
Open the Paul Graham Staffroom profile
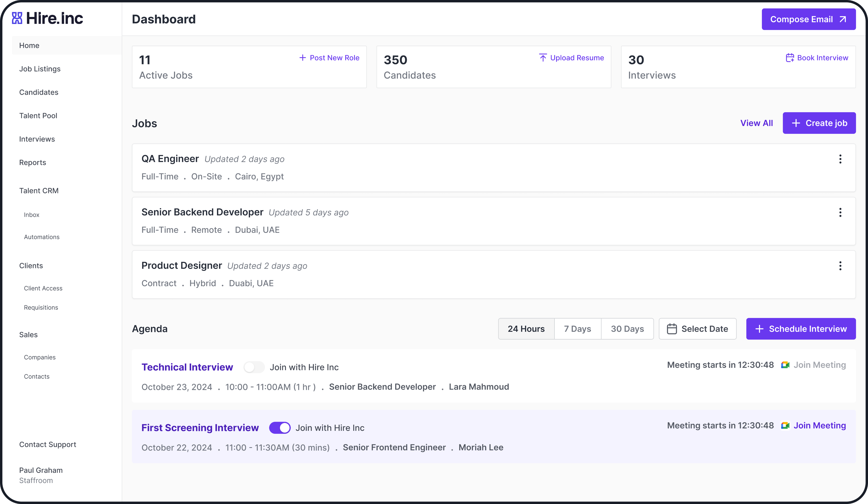click(41, 475)
